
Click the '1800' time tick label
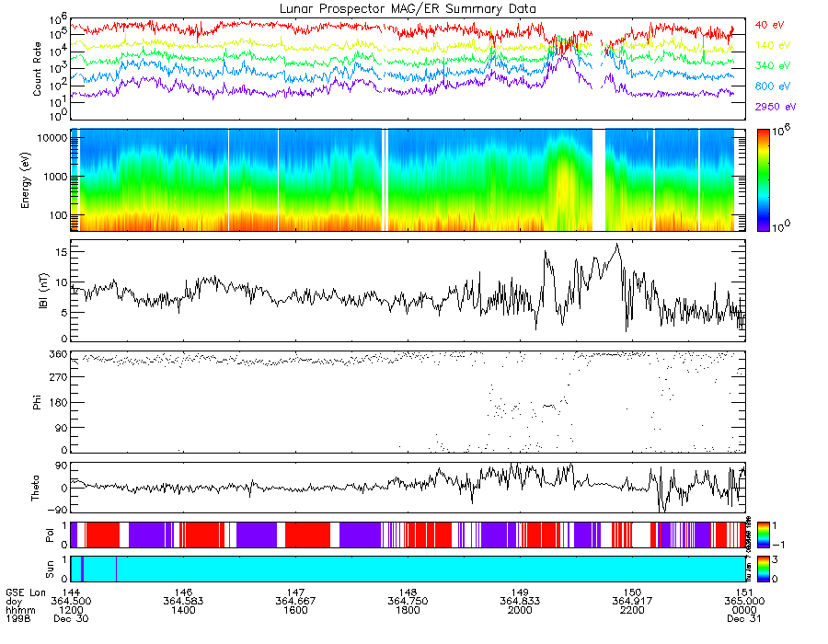(x=408, y=610)
